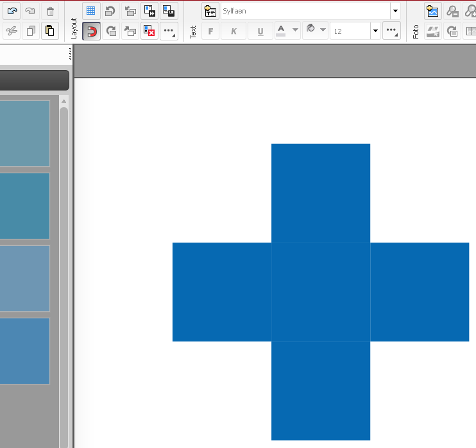
Task: Click the arrange-object icon with down-left arrow
Action: [130, 12]
